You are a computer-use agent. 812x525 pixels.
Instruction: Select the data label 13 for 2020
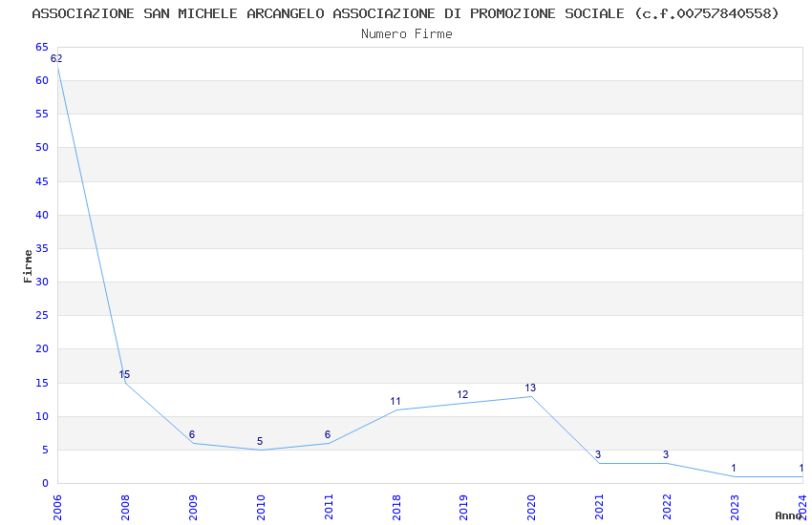tap(530, 388)
